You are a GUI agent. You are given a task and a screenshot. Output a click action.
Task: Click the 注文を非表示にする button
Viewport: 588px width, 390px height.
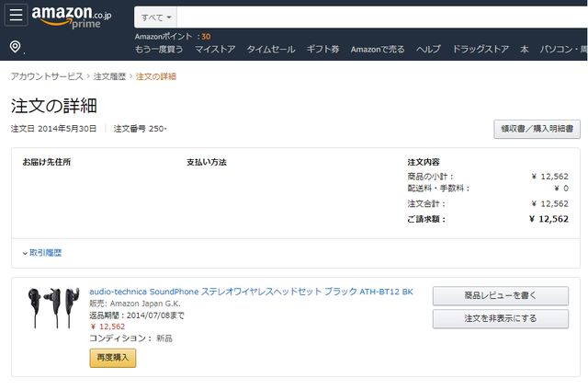501,318
